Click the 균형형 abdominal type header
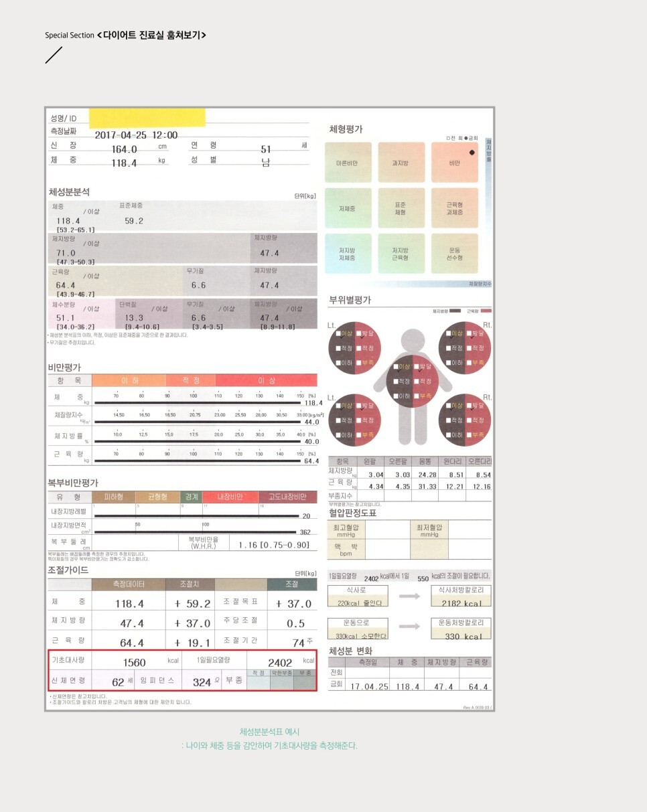The height and width of the screenshot is (812, 647). coord(158,497)
